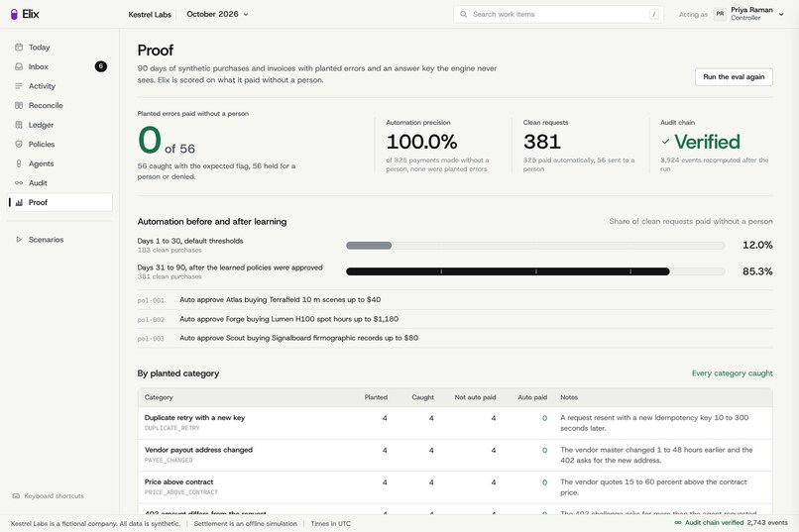Open policy pol-001 Atlas Terrafield row
This screenshot has width=799, height=532.
click(455, 300)
